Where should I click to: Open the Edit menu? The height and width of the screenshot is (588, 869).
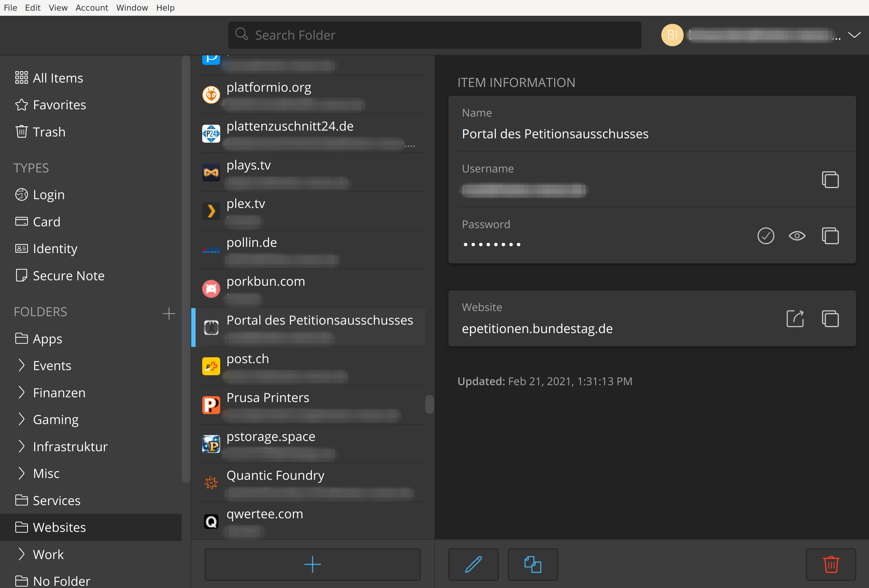tap(33, 7)
